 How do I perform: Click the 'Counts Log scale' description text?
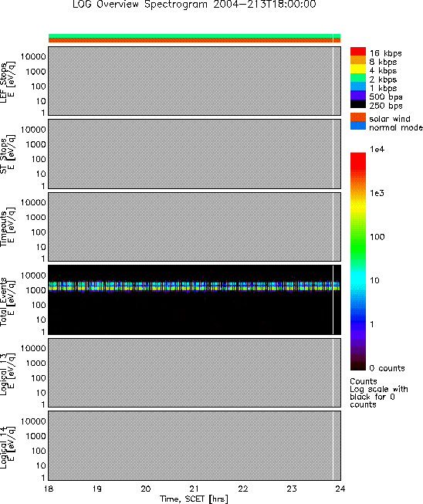point(379,393)
